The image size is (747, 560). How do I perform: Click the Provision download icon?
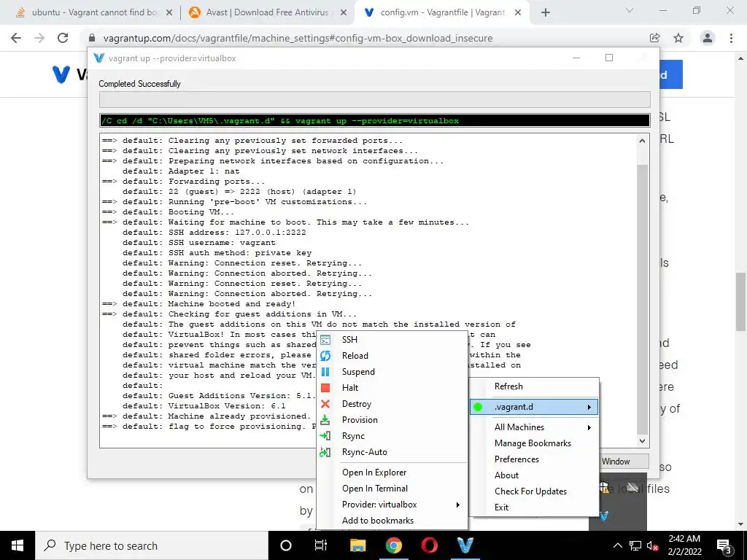325,419
